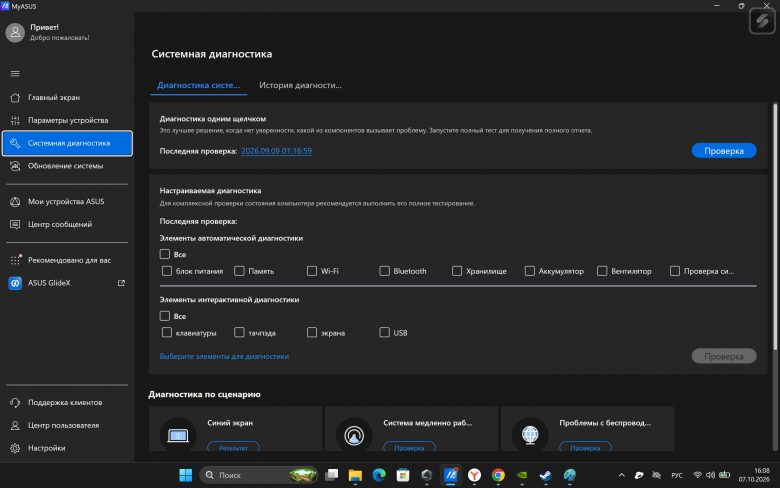Click the Wi-Fi network tray icon
Viewport: 780px width, 488px height.
697,476
